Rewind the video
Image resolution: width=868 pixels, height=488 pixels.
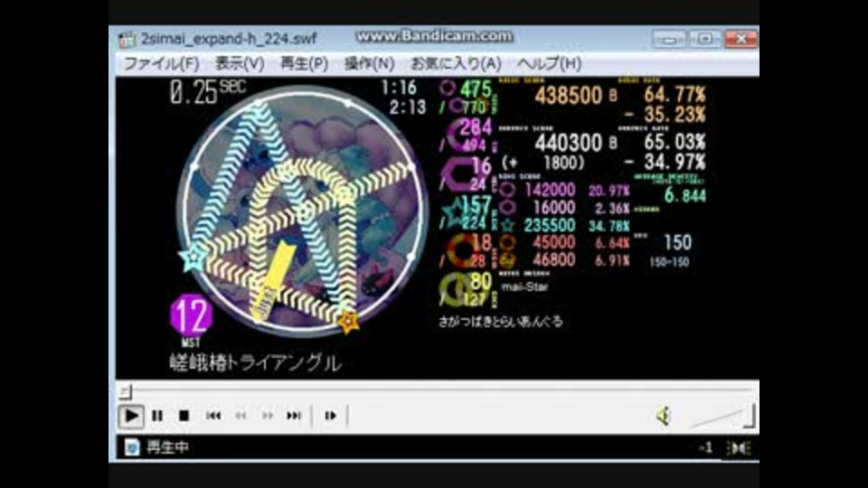[x=241, y=416]
